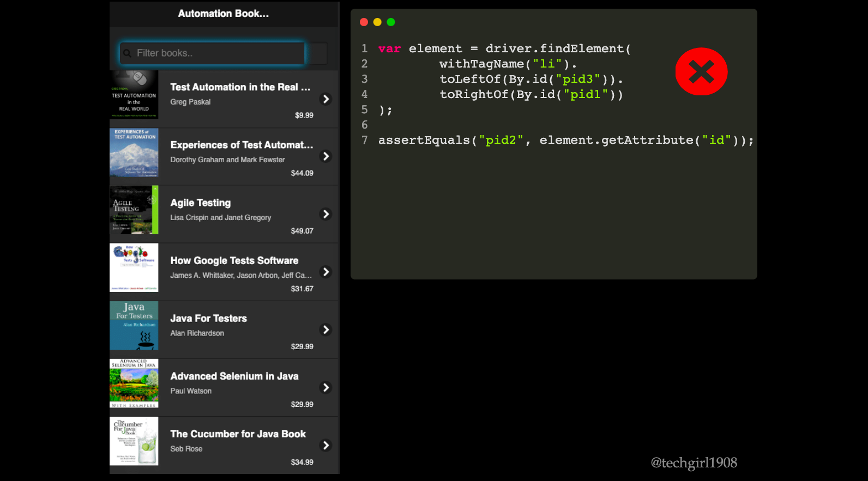Open the Java For Testers title link

[208, 319]
